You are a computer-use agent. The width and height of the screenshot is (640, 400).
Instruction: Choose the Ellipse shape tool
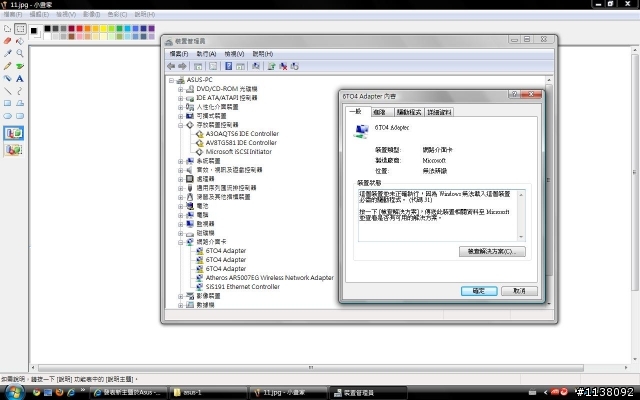pos(7,116)
